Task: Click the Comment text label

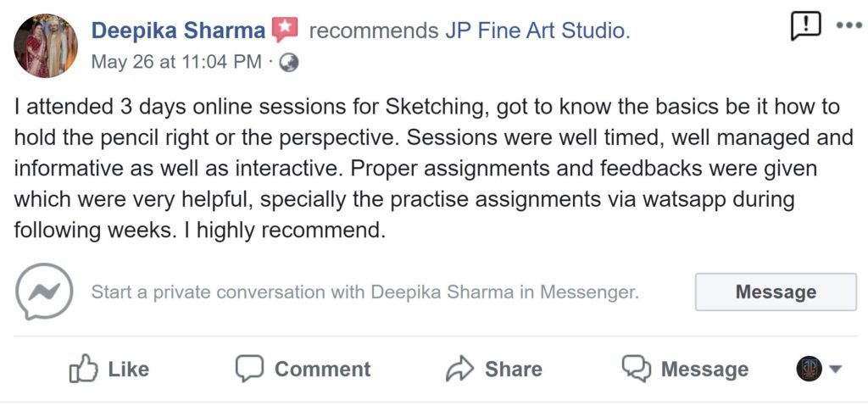Action: point(323,370)
